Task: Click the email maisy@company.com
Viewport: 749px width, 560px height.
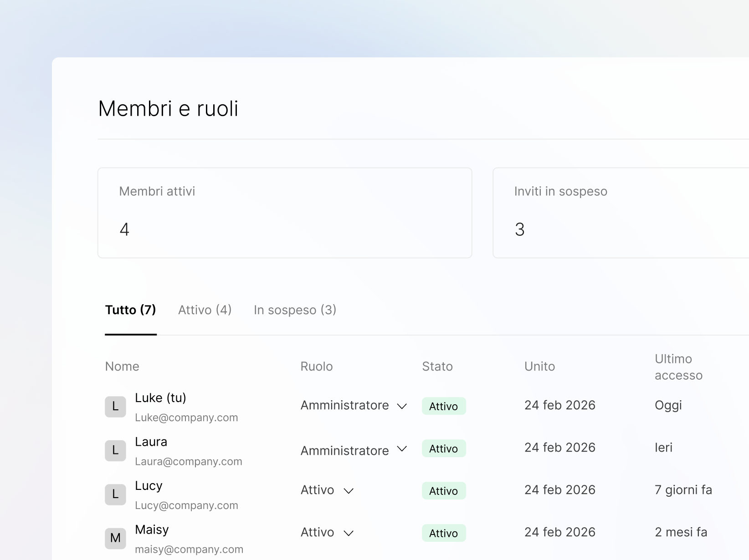Action: 189,550
